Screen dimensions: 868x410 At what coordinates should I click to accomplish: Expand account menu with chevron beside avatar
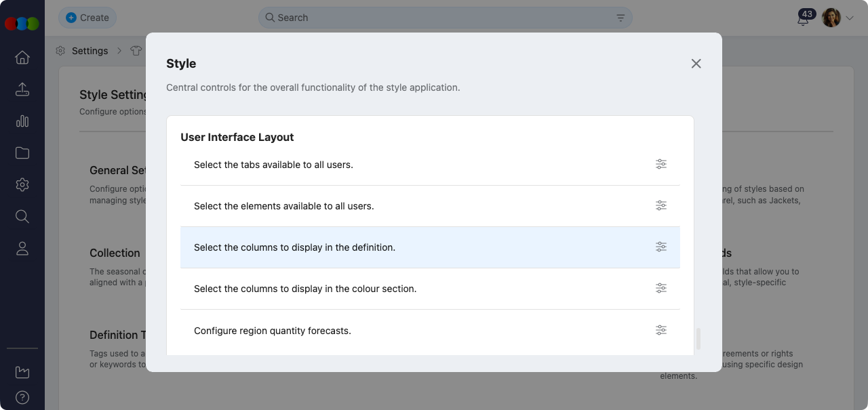click(x=850, y=17)
